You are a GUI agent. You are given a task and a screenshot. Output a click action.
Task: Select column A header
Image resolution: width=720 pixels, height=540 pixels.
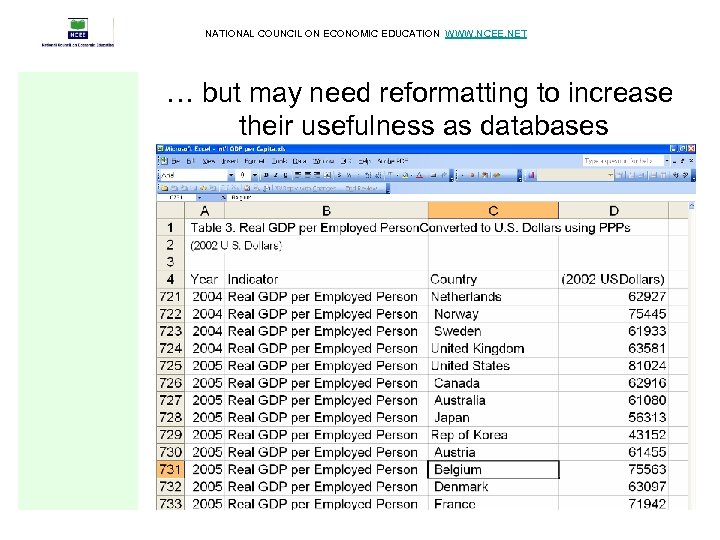[x=205, y=211]
